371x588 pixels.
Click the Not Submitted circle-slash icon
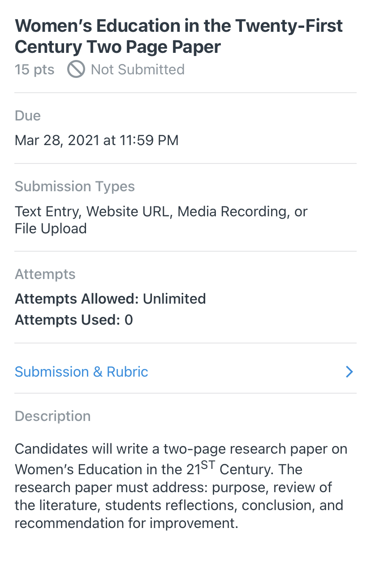tap(76, 69)
